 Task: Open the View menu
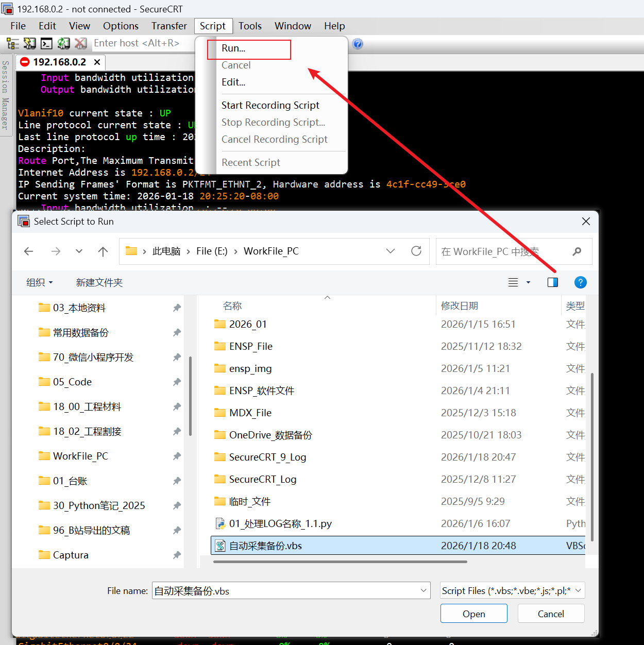coord(79,26)
